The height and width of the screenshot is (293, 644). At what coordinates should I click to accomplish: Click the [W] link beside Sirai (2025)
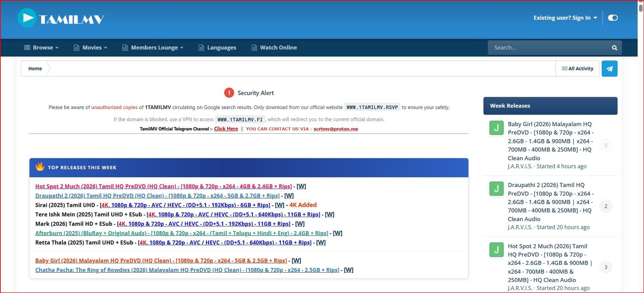[279, 205]
